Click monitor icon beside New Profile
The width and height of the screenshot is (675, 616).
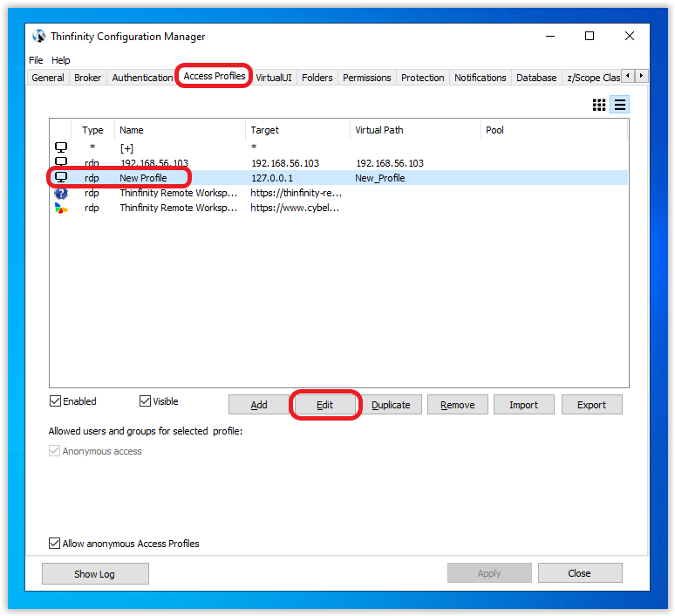click(61, 177)
